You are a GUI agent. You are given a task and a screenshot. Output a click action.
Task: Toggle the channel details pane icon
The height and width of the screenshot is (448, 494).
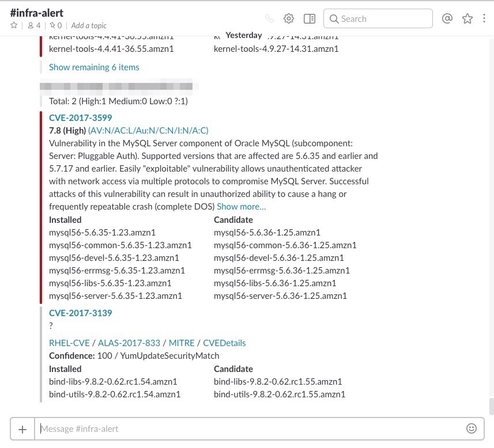point(310,18)
